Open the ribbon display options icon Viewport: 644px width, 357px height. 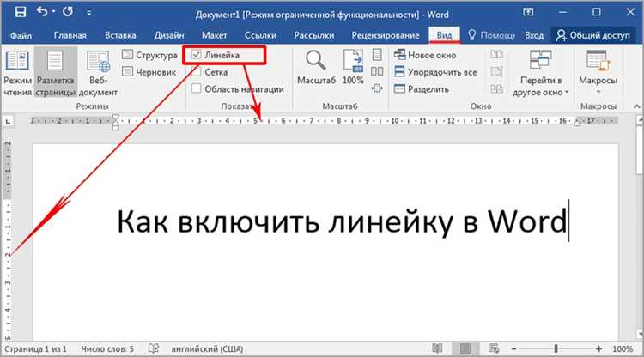click(528, 12)
